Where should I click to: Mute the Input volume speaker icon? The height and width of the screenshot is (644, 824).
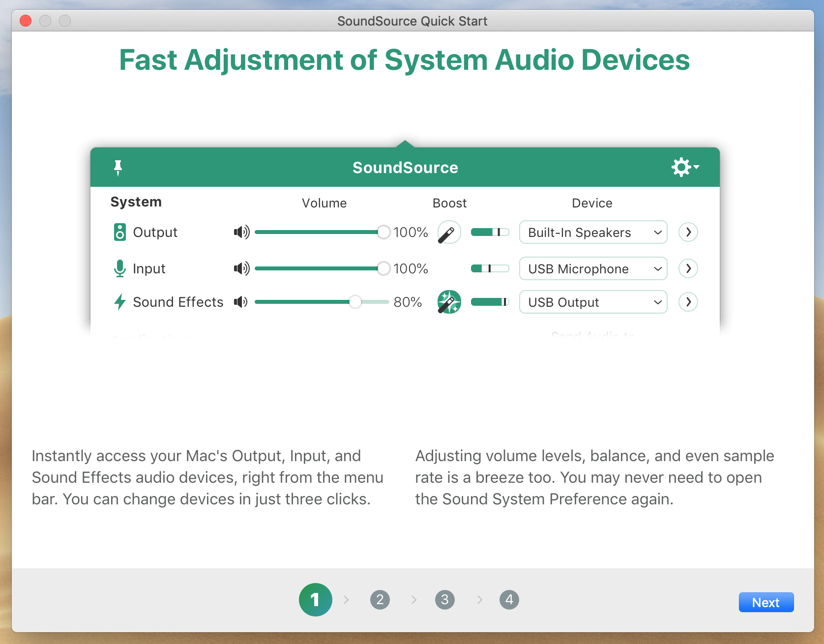coord(241,268)
